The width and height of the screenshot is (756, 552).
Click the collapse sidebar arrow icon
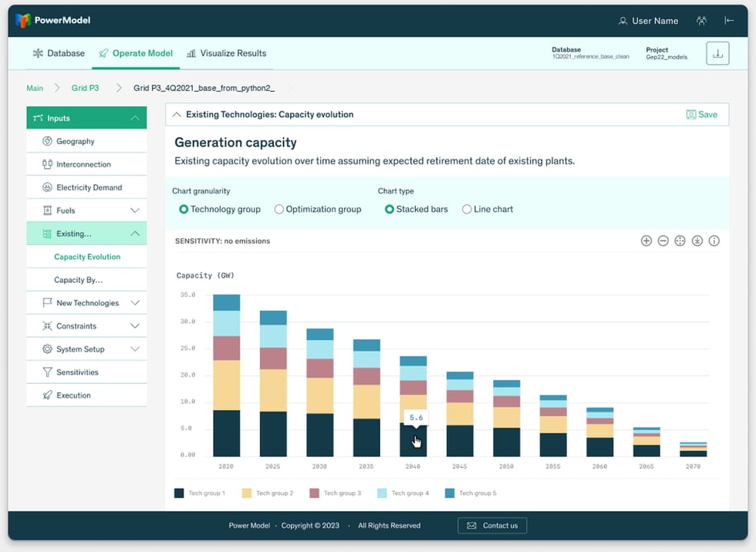pos(729,20)
